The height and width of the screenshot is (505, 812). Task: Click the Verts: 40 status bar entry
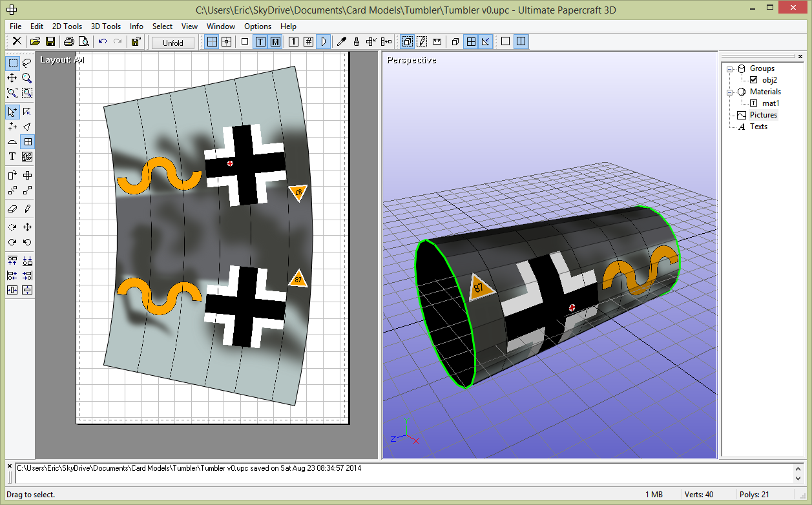tap(700, 495)
